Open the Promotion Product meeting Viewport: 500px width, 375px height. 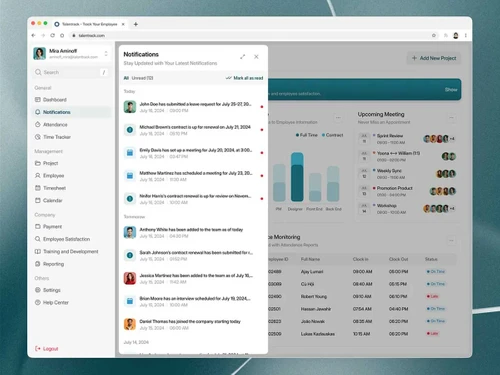407,191
